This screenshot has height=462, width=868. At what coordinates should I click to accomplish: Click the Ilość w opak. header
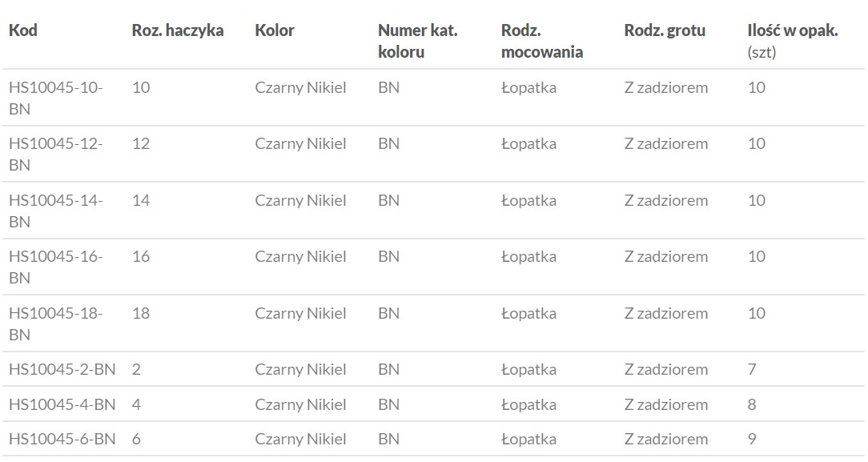pos(792,31)
